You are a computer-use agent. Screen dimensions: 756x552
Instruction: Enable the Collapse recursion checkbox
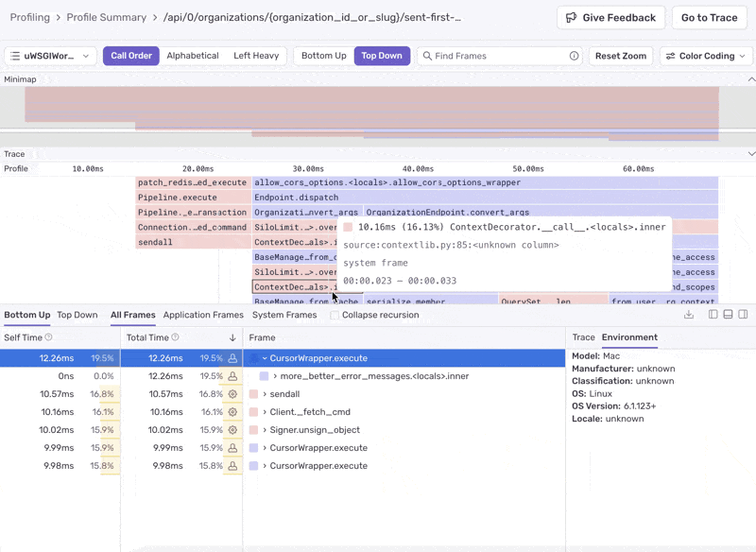[x=335, y=316]
